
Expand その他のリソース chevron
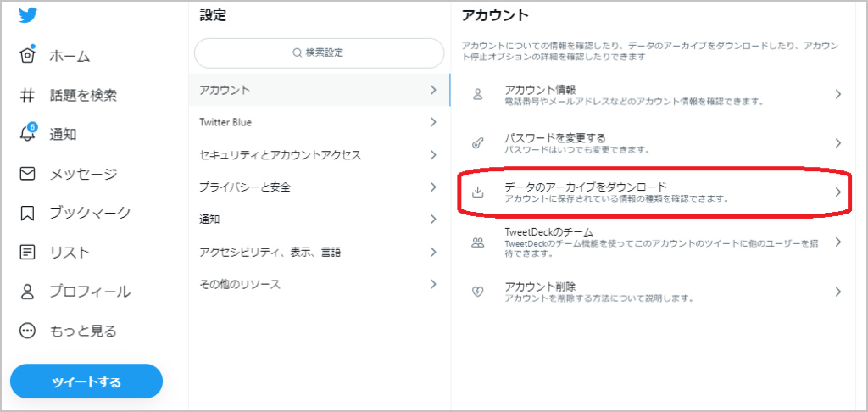tap(433, 285)
